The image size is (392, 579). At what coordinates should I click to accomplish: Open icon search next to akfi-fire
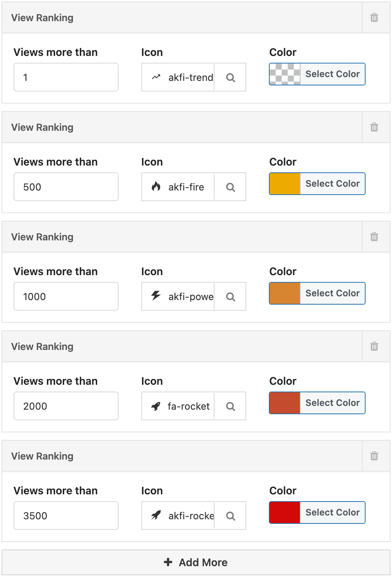[x=230, y=187]
